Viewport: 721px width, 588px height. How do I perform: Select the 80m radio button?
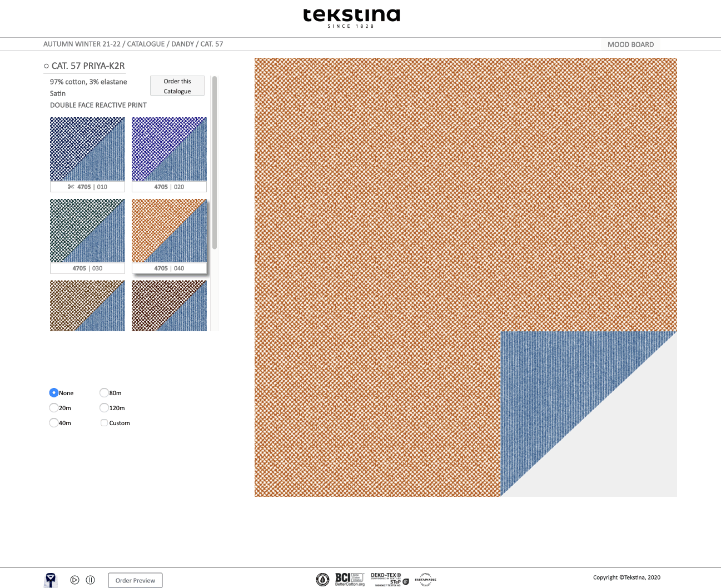click(104, 392)
